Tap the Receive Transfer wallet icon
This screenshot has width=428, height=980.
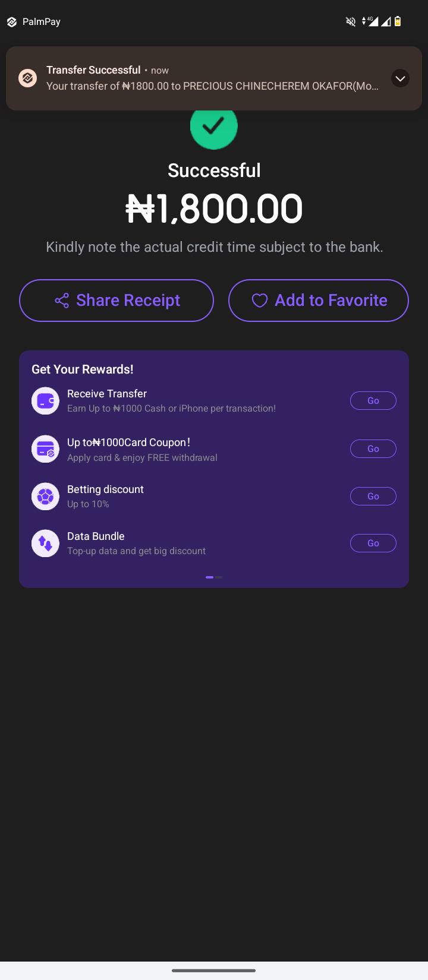(x=45, y=401)
